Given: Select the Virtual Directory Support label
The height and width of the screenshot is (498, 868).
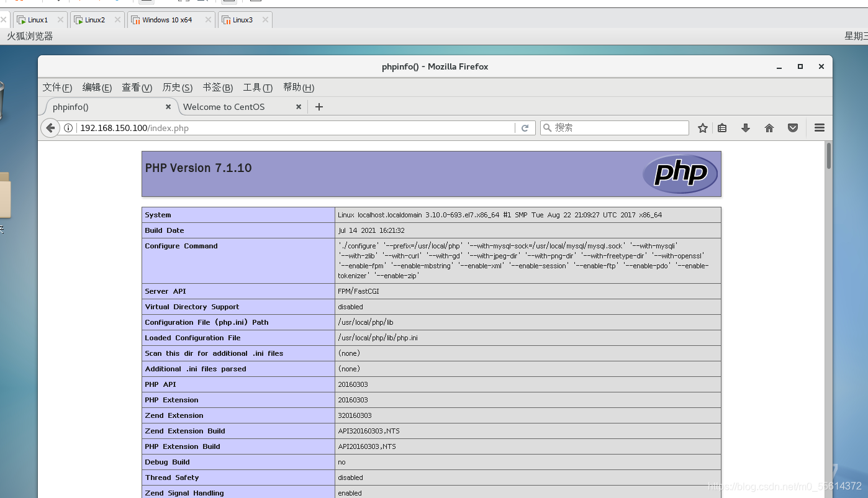Looking at the screenshot, I should (192, 307).
